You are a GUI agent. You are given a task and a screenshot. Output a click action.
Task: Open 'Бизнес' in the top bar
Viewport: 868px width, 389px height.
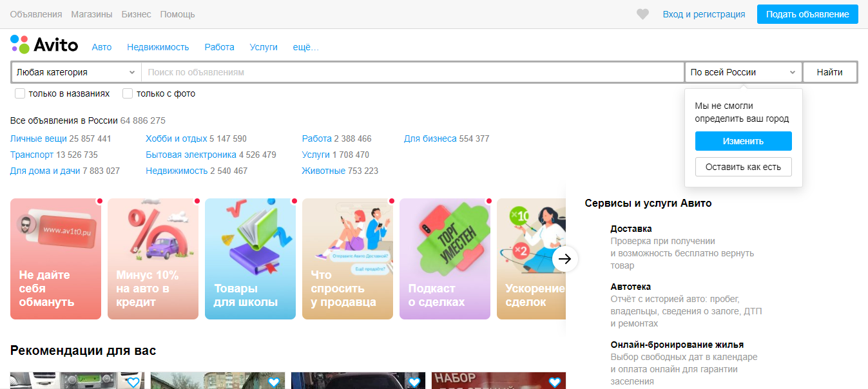pyautogui.click(x=136, y=14)
